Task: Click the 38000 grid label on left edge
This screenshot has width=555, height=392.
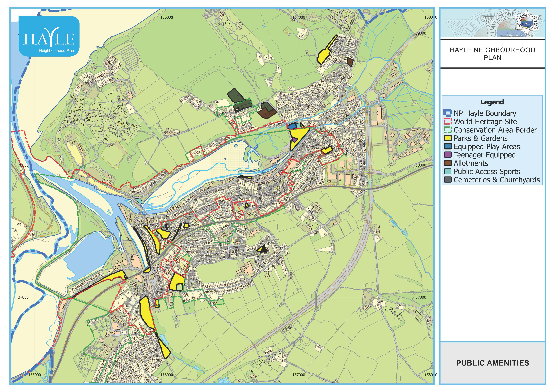Action: [23, 165]
